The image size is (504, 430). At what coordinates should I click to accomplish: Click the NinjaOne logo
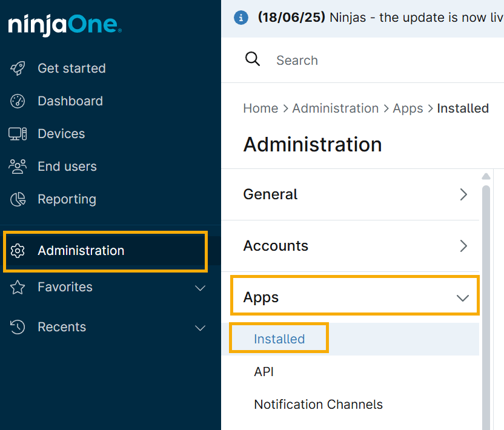coord(65,25)
